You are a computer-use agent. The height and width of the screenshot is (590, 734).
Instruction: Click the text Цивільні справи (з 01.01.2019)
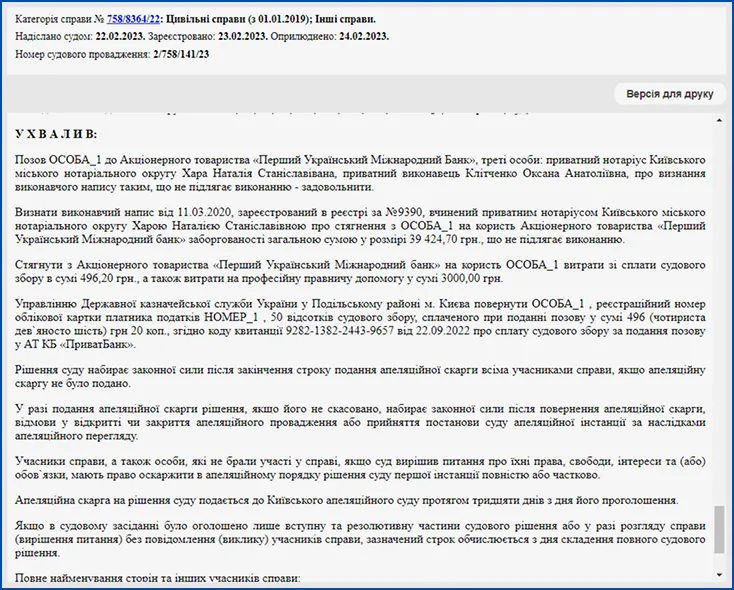[x=238, y=19]
